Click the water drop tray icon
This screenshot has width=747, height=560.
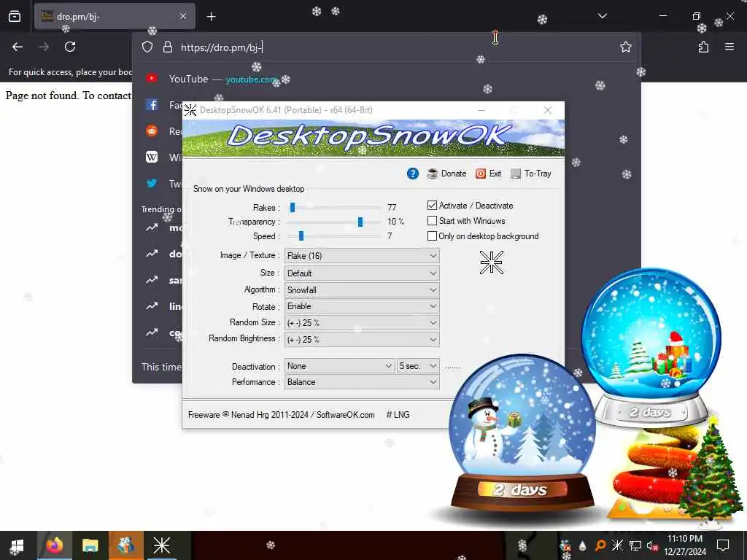(582, 545)
